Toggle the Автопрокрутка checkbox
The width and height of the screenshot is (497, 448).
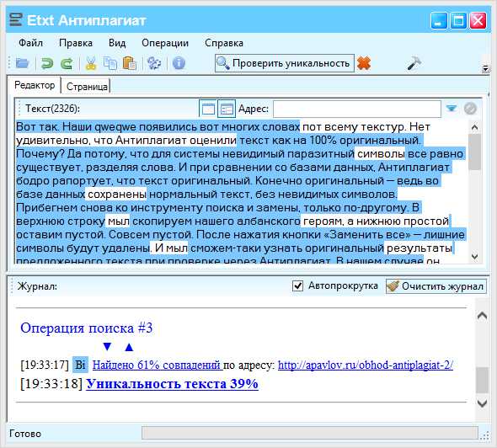(297, 285)
